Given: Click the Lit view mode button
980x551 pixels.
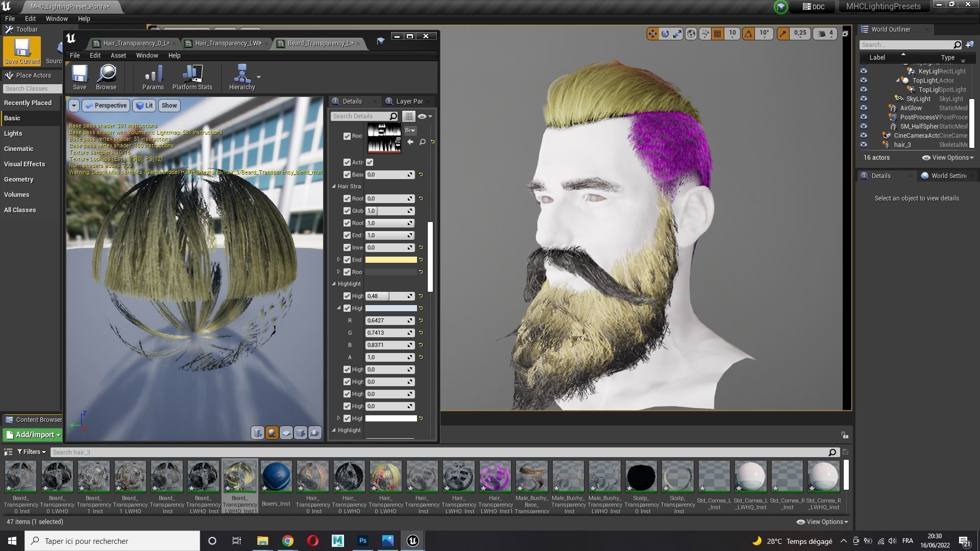Looking at the screenshot, I should pos(144,106).
